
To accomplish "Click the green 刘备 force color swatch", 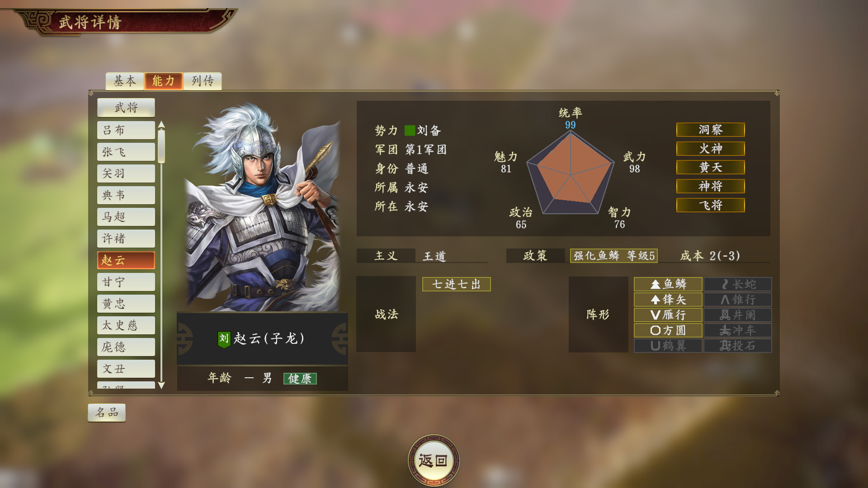I will pos(410,131).
